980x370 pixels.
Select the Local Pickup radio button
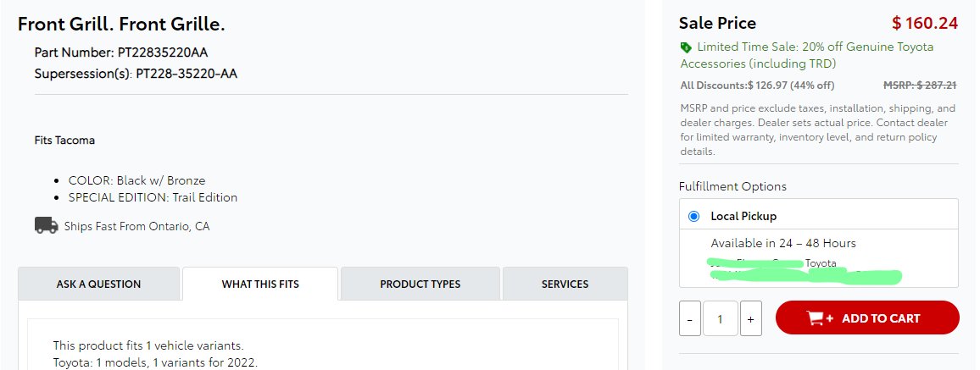tap(693, 216)
